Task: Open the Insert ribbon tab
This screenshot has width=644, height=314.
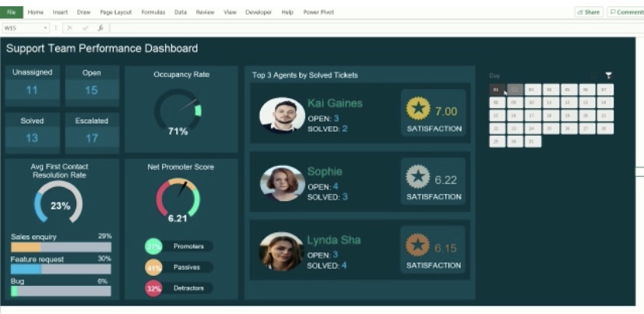Action: 60,12
